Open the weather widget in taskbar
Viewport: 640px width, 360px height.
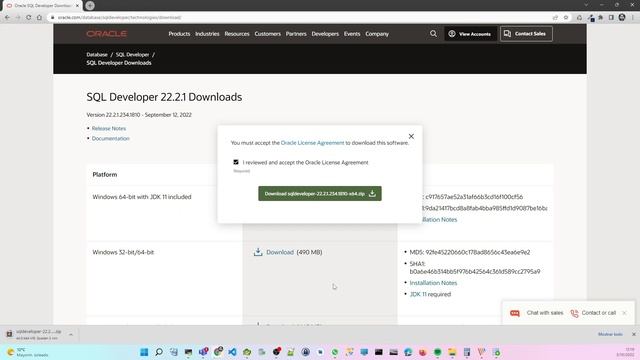pos(28,352)
